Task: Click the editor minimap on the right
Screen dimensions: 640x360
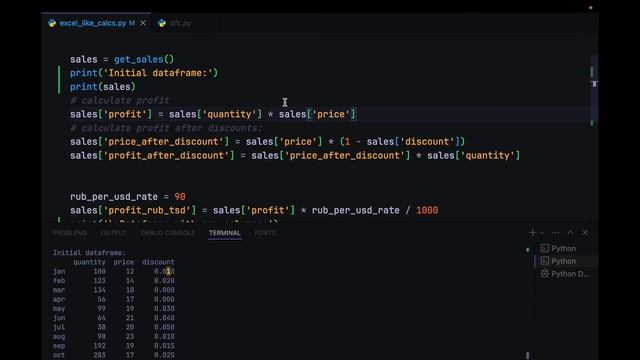Action: (594, 90)
